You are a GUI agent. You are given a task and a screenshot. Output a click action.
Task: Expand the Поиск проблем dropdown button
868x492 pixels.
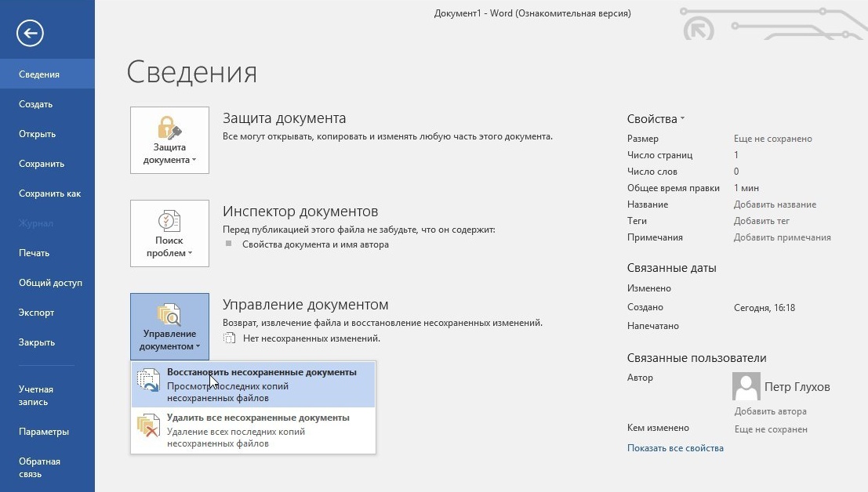tap(169, 233)
